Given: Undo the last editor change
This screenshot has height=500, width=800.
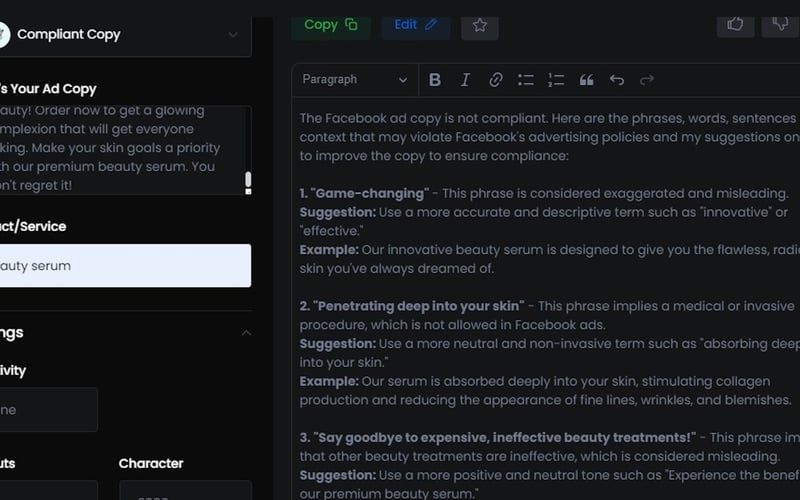Looking at the screenshot, I should [617, 80].
